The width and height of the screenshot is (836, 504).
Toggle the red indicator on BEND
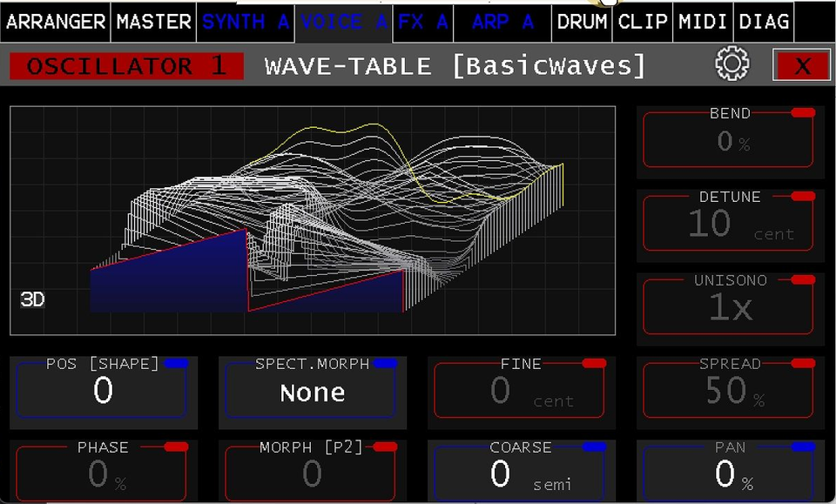coord(802,113)
